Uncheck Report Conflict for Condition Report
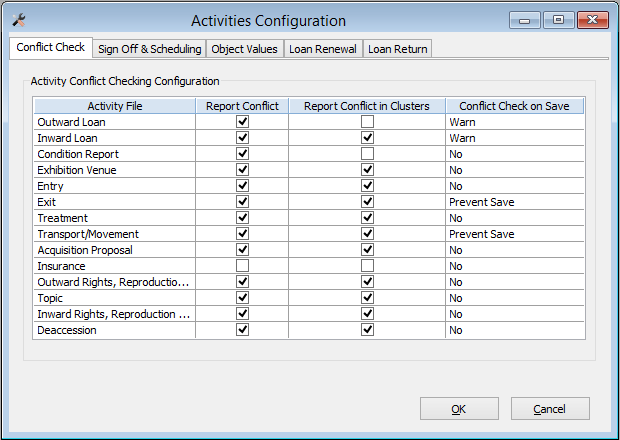The image size is (620, 440). pyautogui.click(x=242, y=154)
